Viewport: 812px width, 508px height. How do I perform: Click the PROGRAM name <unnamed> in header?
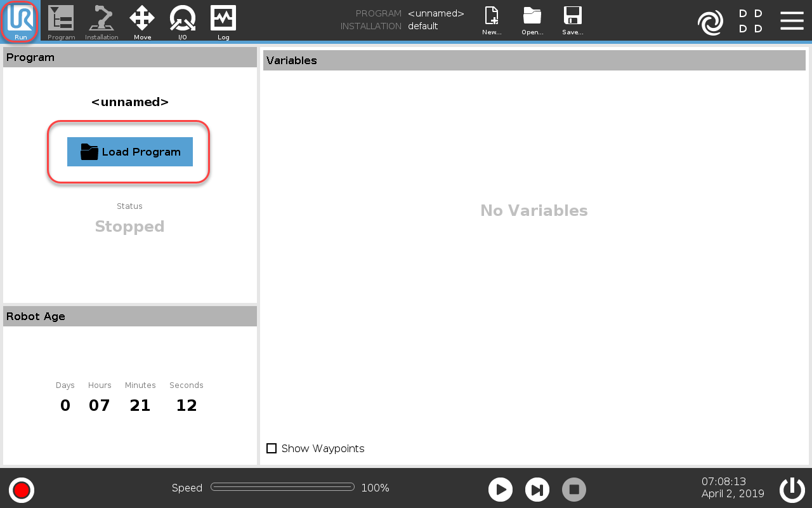click(x=436, y=13)
